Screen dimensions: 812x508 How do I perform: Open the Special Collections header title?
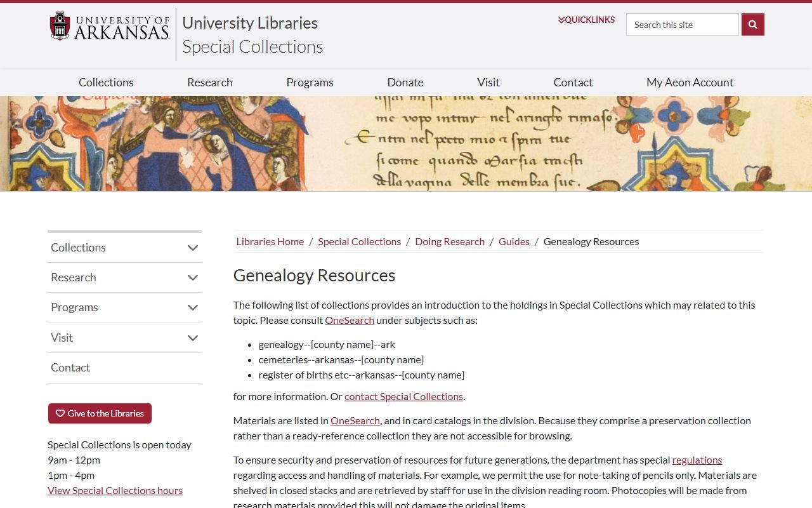[252, 46]
